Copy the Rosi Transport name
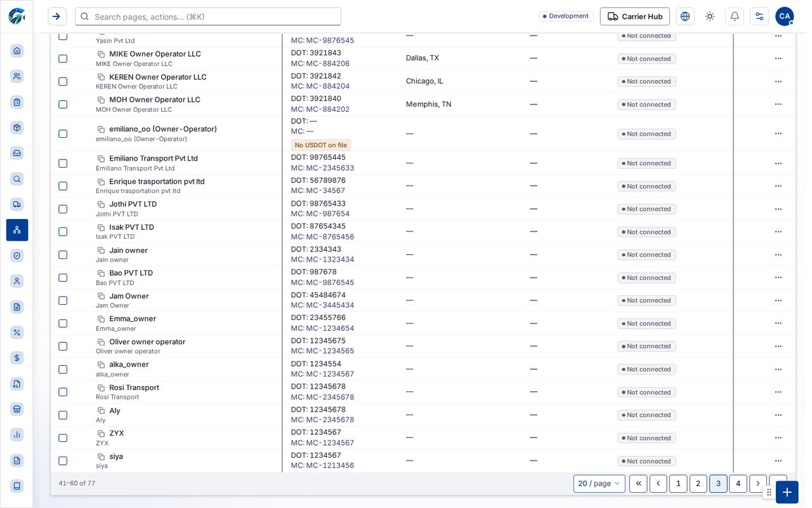The height and width of the screenshot is (508, 812). click(101, 388)
